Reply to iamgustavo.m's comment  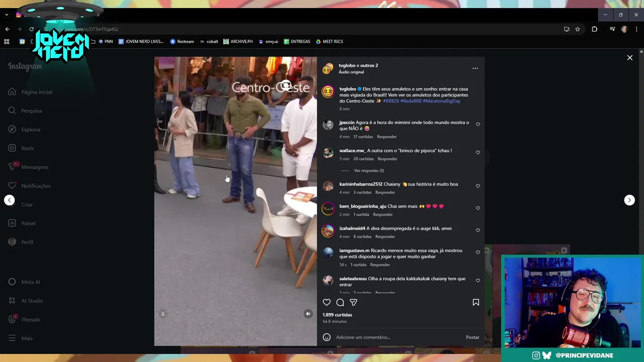tap(380, 265)
